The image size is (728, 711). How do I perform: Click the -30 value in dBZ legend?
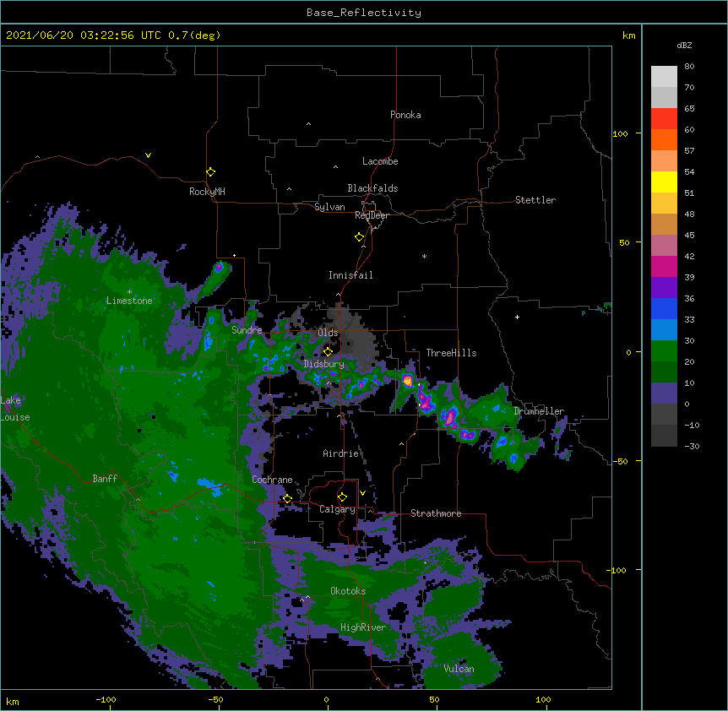(692, 446)
